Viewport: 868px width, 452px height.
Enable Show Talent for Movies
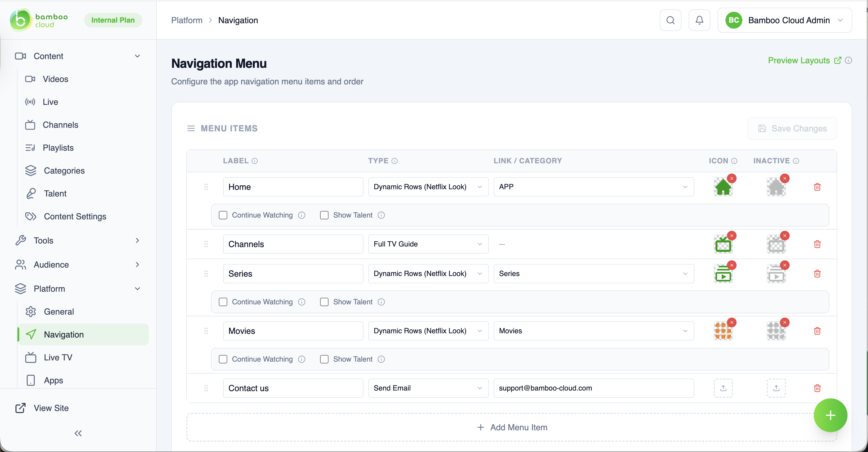324,359
